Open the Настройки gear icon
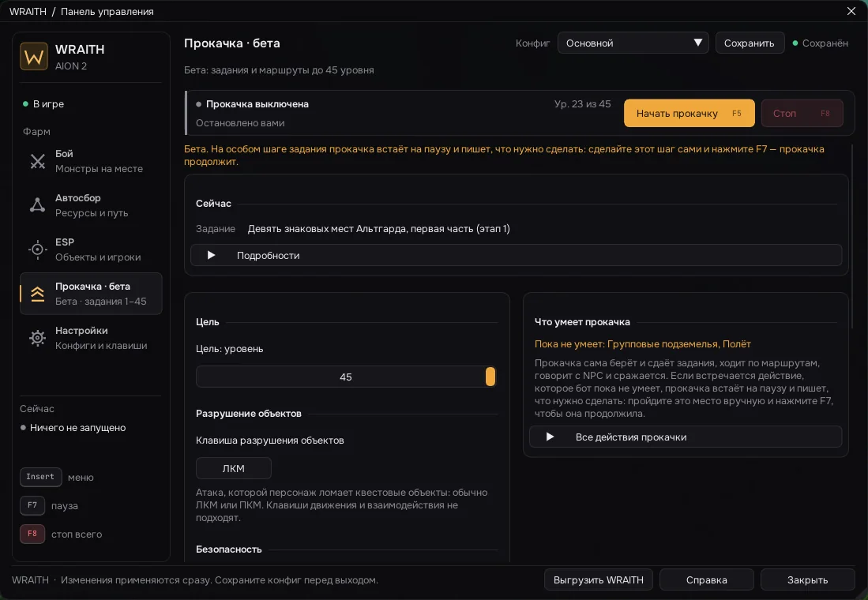The image size is (868, 600). tap(38, 338)
